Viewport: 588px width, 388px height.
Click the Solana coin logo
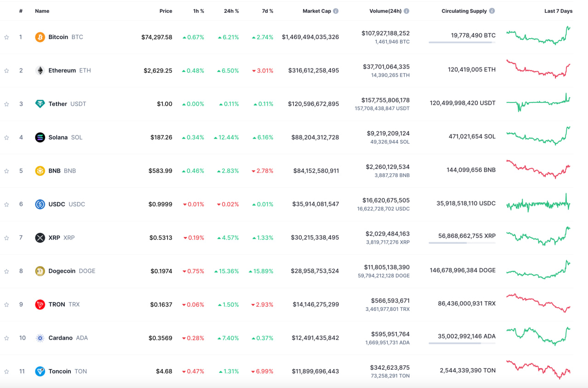pyautogui.click(x=40, y=137)
